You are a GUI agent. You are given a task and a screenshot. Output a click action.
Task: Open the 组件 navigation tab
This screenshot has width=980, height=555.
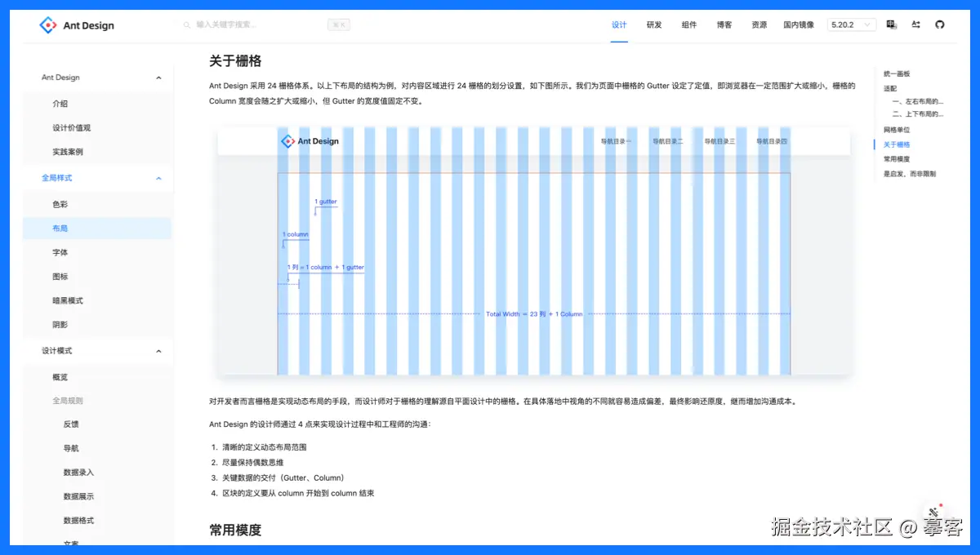coord(689,25)
